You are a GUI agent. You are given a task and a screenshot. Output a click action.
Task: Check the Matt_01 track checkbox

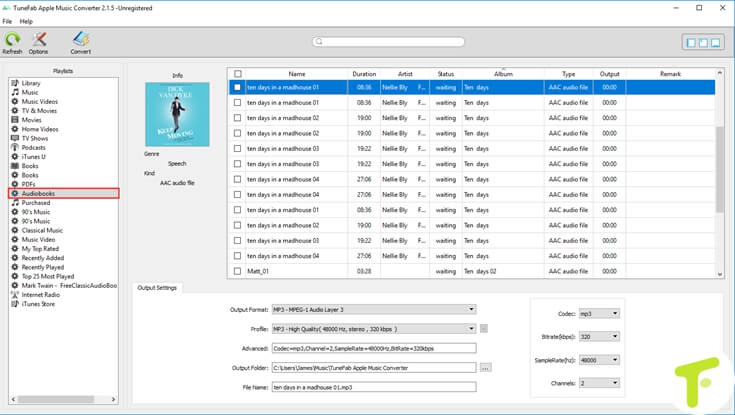tap(238, 271)
